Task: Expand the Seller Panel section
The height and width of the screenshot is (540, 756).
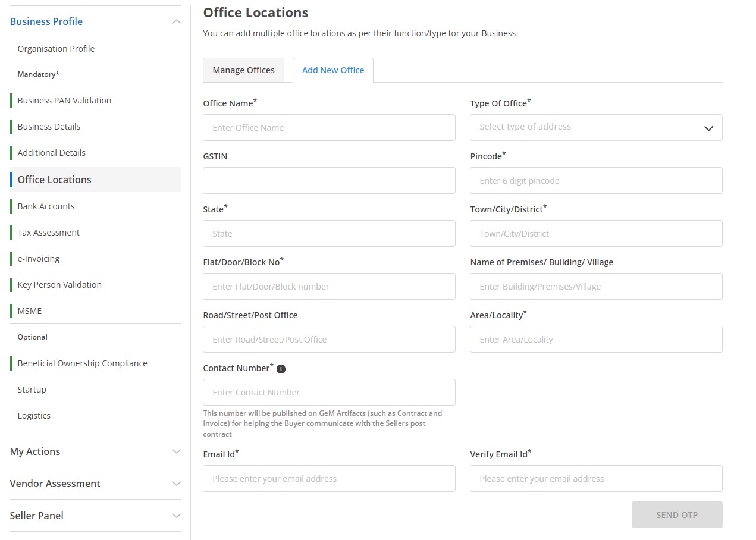Action: (x=175, y=515)
